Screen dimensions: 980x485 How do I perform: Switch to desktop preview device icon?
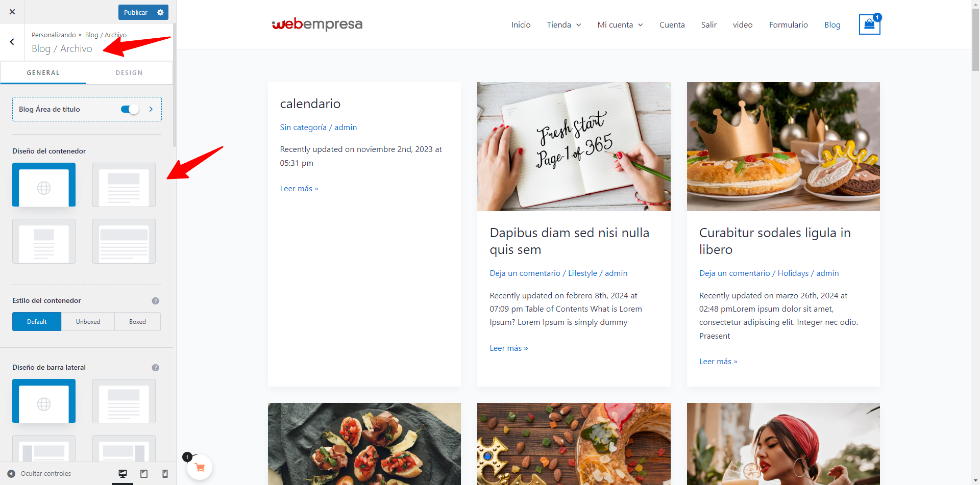pyautogui.click(x=122, y=474)
